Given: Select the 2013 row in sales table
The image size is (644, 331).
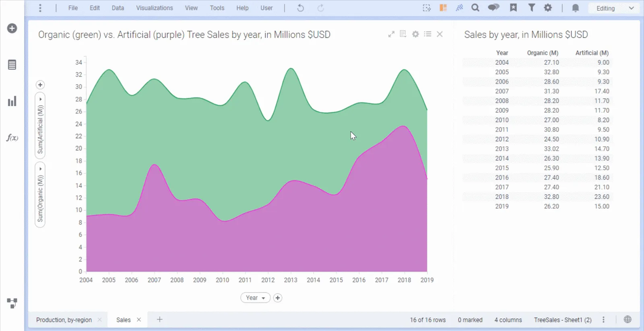Looking at the screenshot, I should [538, 149].
